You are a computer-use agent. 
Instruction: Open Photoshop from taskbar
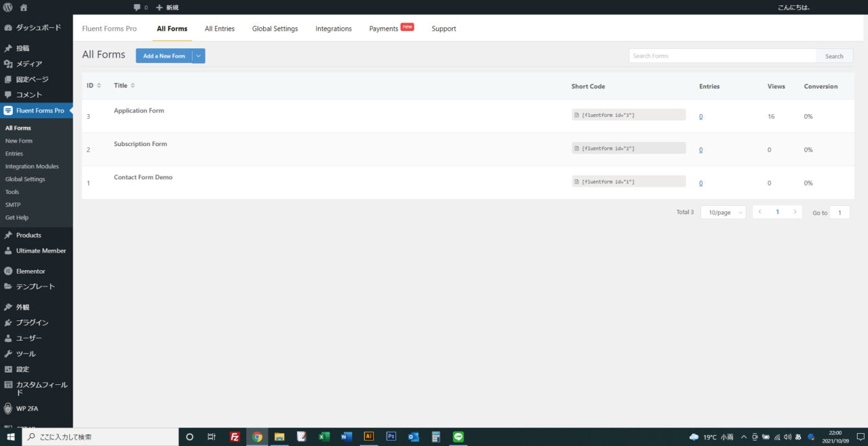click(391, 436)
